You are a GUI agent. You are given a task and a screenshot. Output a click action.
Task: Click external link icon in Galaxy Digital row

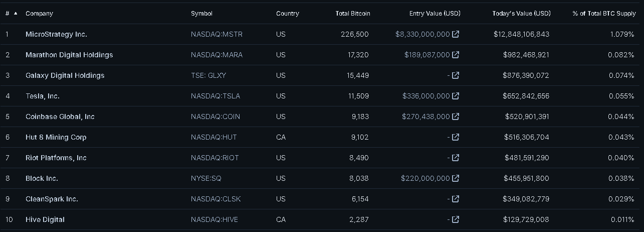coord(456,75)
